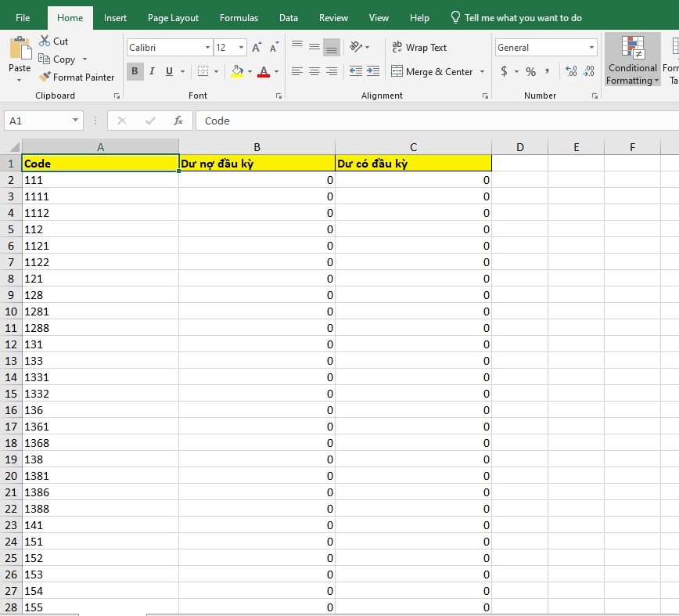Open the Conditional Formatting menu
Viewport: 679px width, 616px height.
(633, 59)
